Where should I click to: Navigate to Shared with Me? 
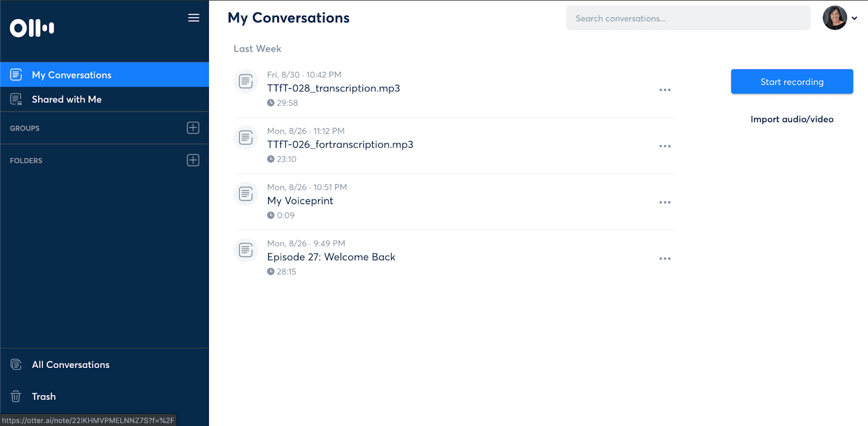(x=66, y=99)
